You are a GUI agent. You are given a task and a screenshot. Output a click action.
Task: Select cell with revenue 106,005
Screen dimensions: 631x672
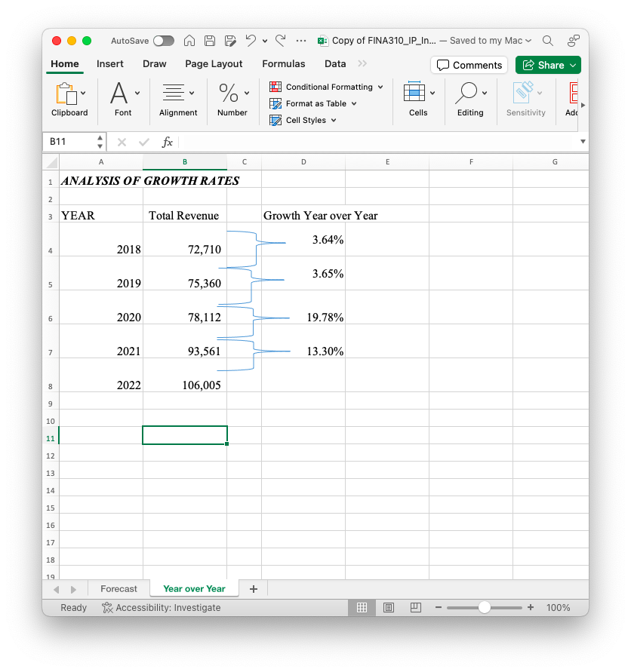pyautogui.click(x=185, y=376)
